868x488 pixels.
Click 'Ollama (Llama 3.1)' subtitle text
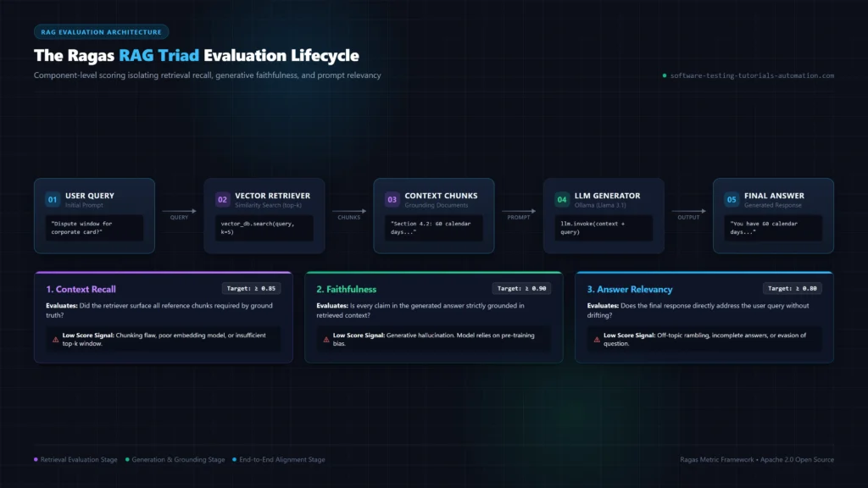[600, 205]
